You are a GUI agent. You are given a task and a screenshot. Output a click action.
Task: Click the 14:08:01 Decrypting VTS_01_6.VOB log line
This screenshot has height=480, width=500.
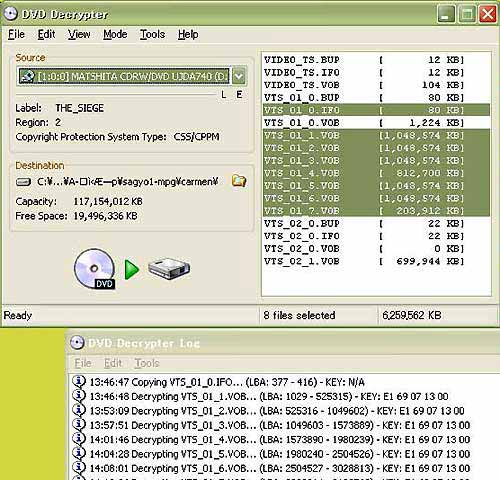(x=280, y=468)
